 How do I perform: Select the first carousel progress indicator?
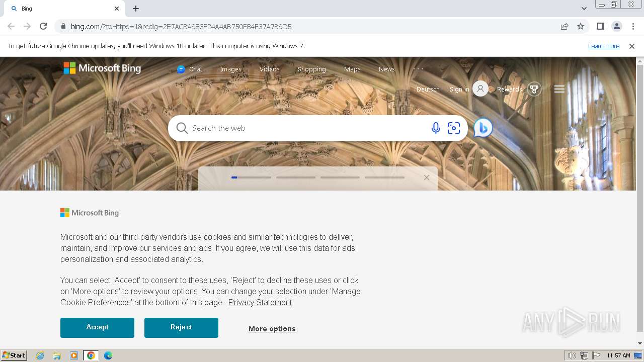coord(251,177)
